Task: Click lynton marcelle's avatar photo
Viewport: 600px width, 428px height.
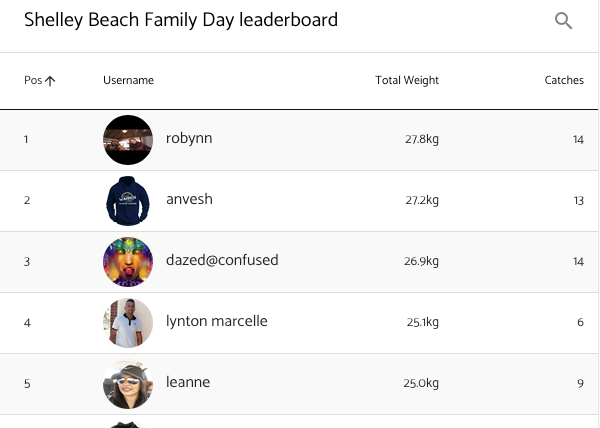Action: pyautogui.click(x=128, y=322)
